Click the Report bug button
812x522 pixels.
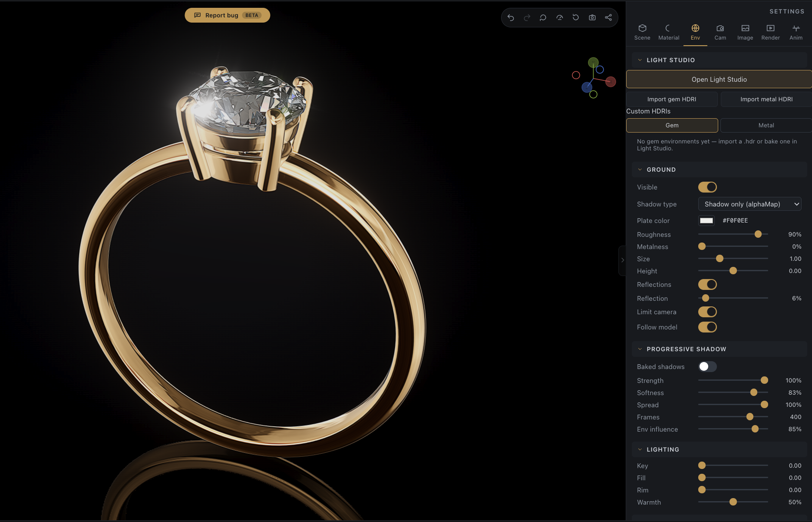click(x=227, y=15)
